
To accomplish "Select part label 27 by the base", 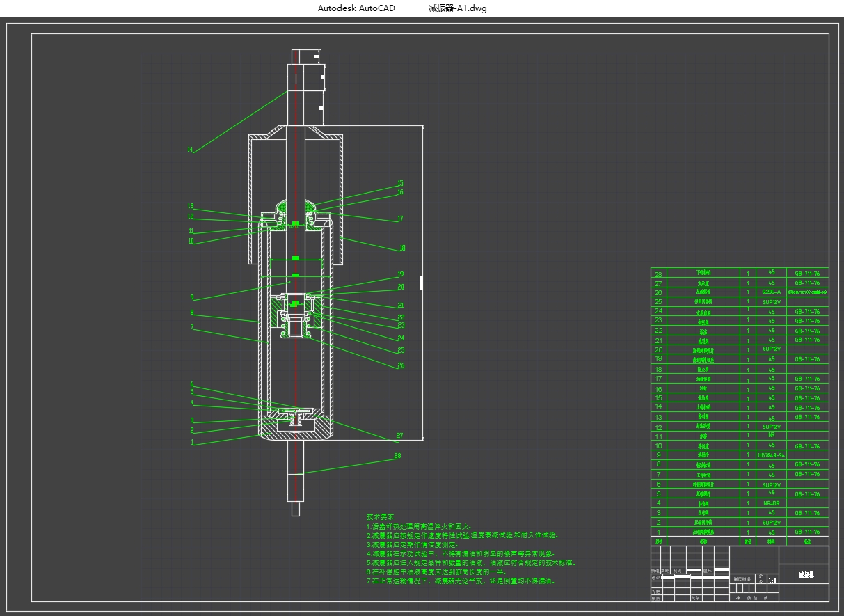I will [x=399, y=436].
